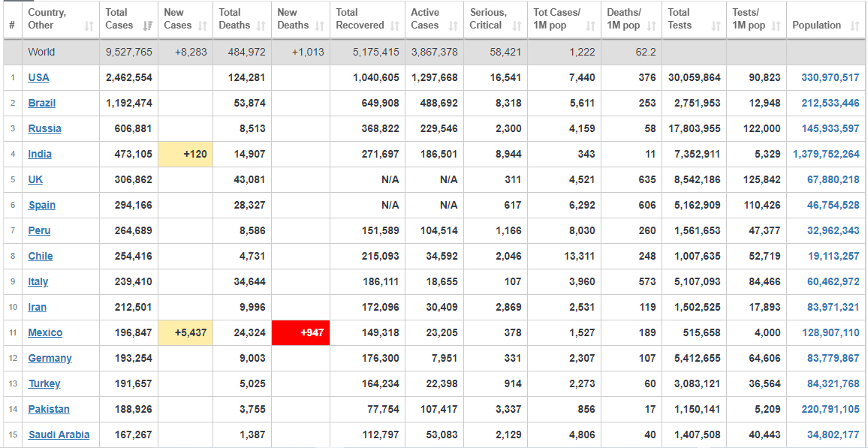Screen dimensions: 868x448
Task: Click World total deaths 484,972
Action: pos(247,53)
